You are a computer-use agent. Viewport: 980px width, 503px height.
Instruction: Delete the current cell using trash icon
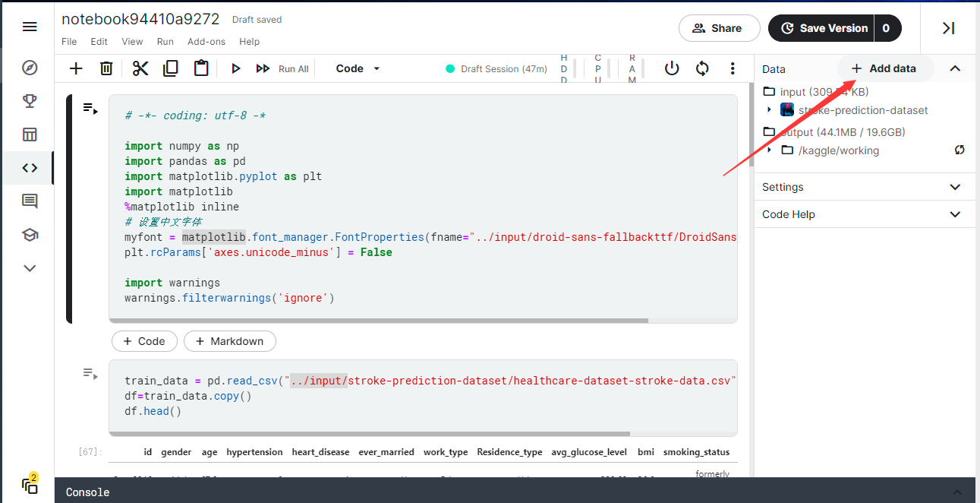106,68
